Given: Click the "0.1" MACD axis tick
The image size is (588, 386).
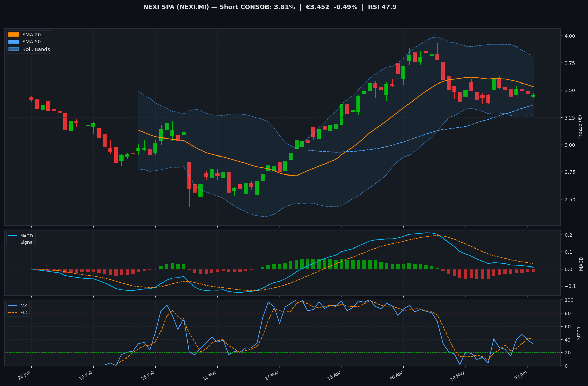Looking at the screenshot, I should [568, 252].
